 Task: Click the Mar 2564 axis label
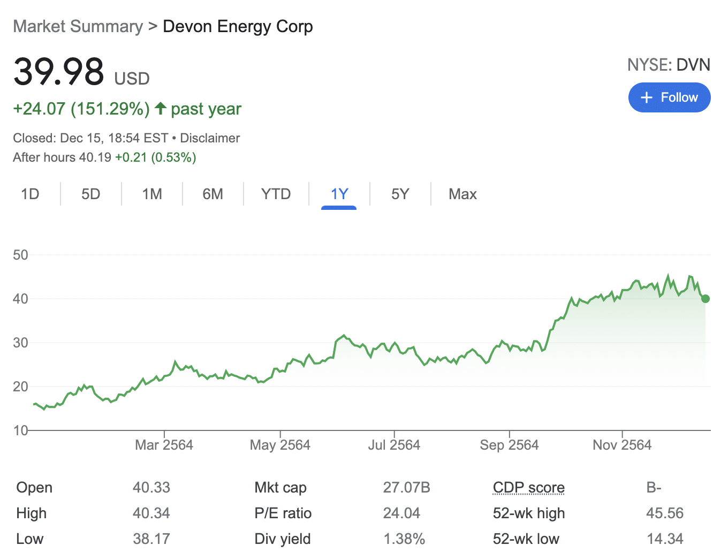tap(164, 445)
